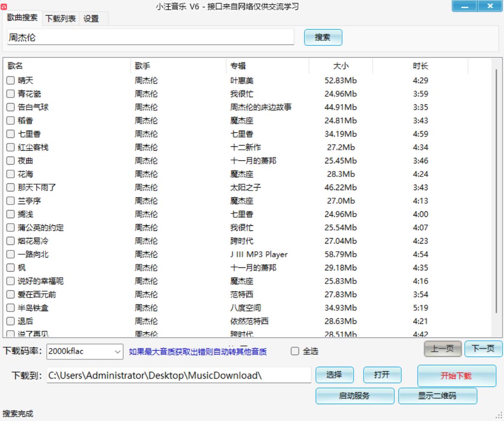504x421 pixels.
Task: Click the album cell 十二新作
Action: point(246,147)
